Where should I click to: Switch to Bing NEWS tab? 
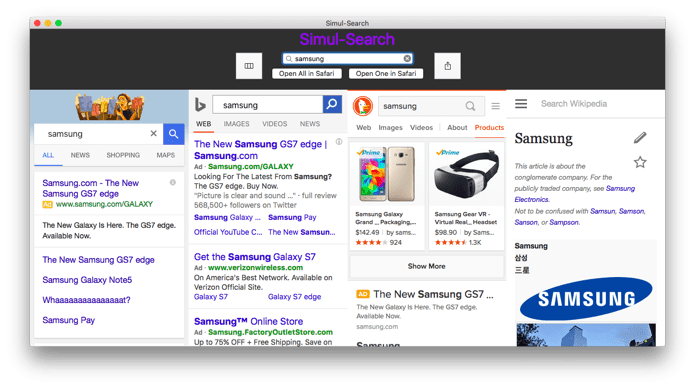tap(310, 124)
